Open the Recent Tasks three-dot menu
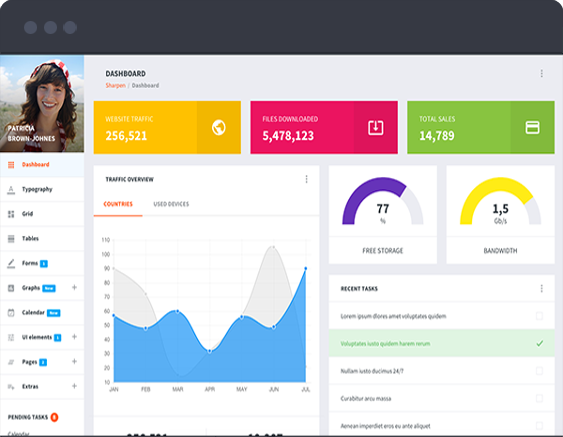The width and height of the screenshot is (563, 437). click(x=541, y=288)
